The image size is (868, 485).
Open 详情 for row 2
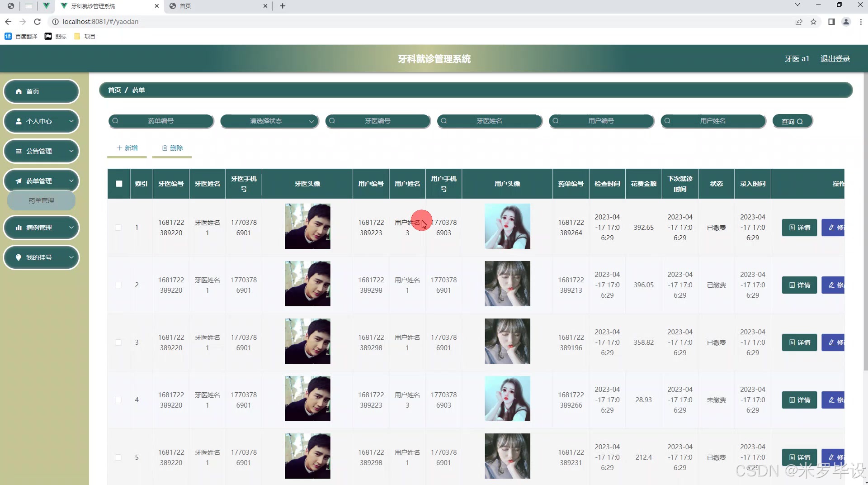pos(799,285)
